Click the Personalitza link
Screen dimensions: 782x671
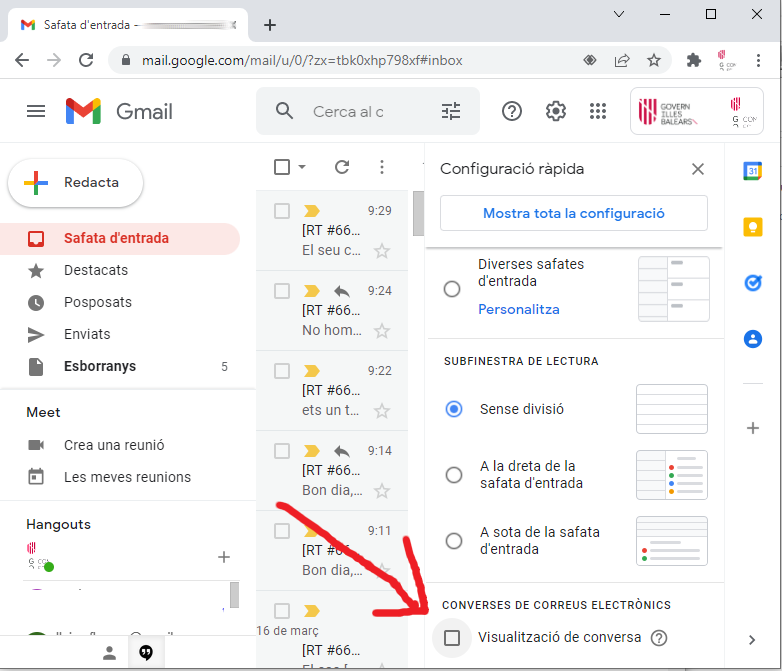coord(518,309)
